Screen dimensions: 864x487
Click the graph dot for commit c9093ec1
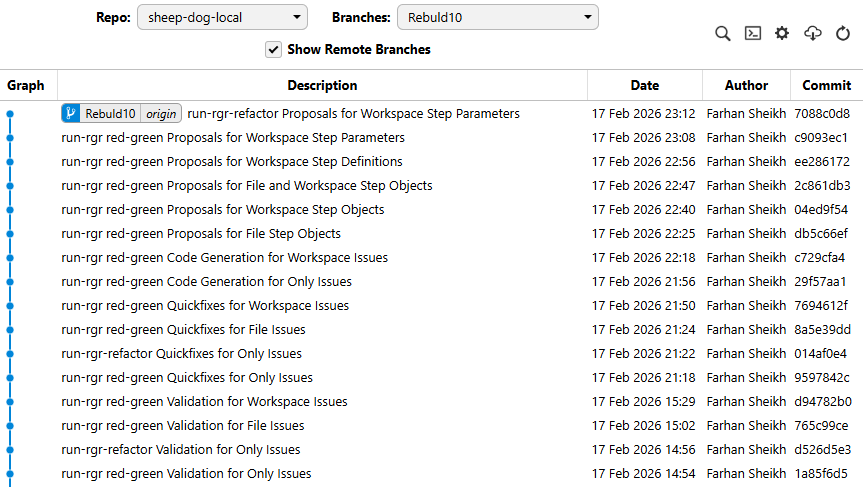pyautogui.click(x=10, y=138)
